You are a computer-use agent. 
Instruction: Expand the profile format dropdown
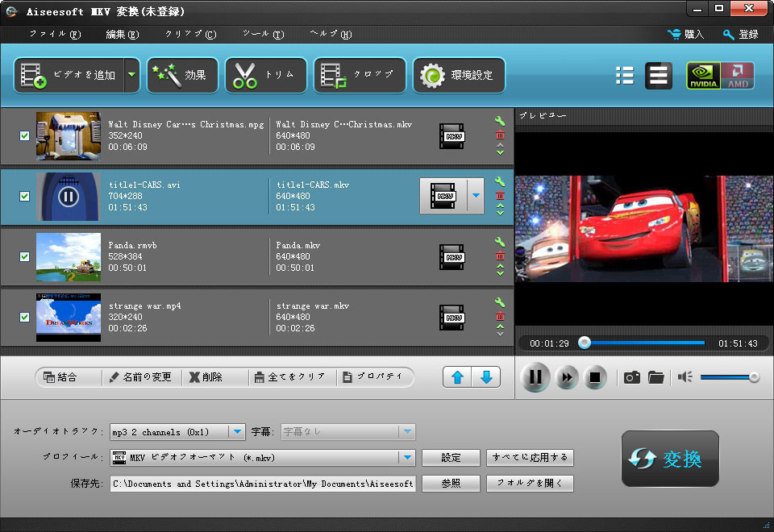click(406, 458)
